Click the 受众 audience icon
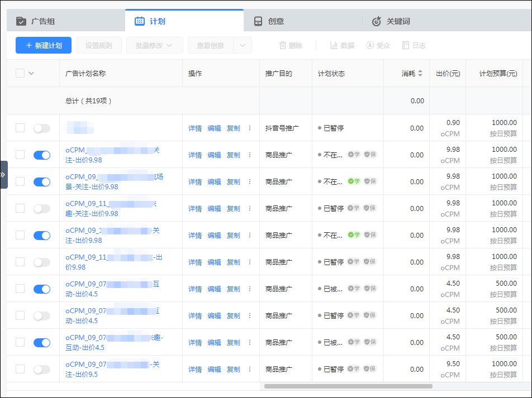532x398 pixels. tap(370, 45)
